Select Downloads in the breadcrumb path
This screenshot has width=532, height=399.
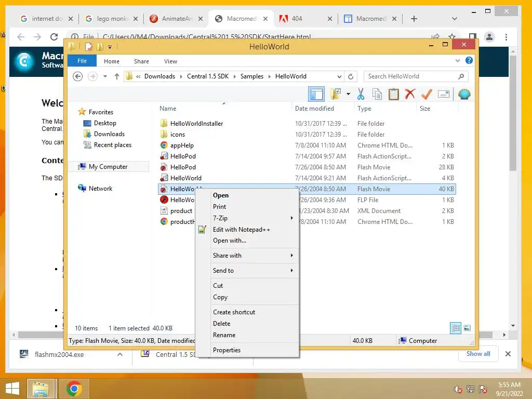point(159,76)
